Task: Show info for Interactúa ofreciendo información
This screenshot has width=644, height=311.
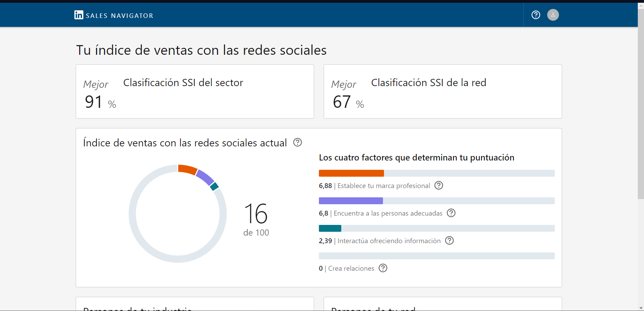Action: 449,240
